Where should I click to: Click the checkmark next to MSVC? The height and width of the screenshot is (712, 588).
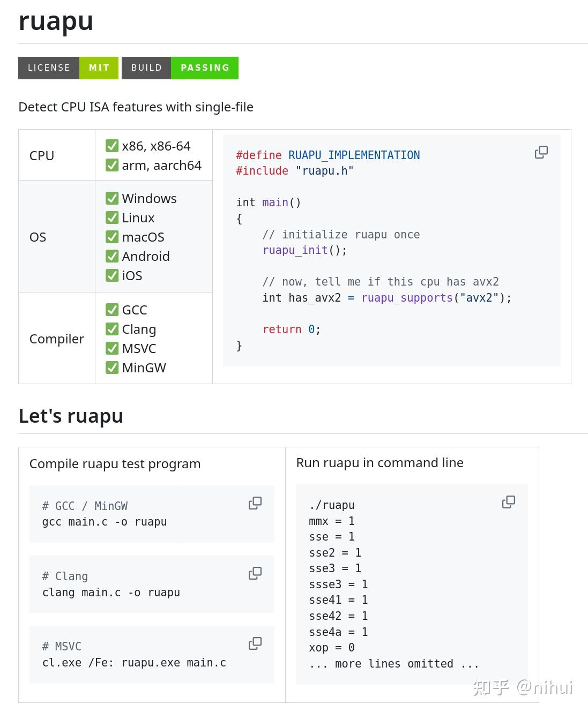click(x=112, y=349)
